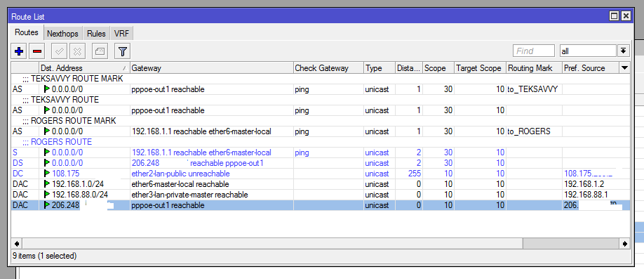
Task: Switch to the Nexthops tab
Action: (62, 33)
